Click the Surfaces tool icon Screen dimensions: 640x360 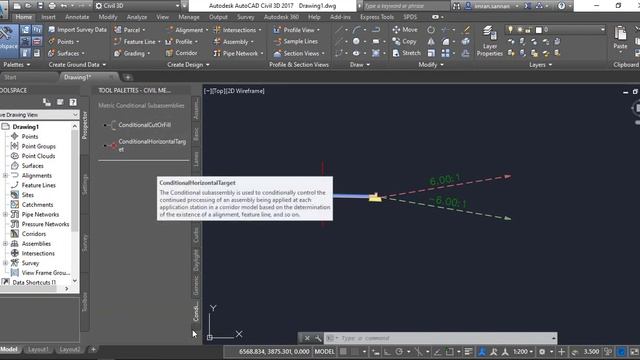click(x=51, y=53)
